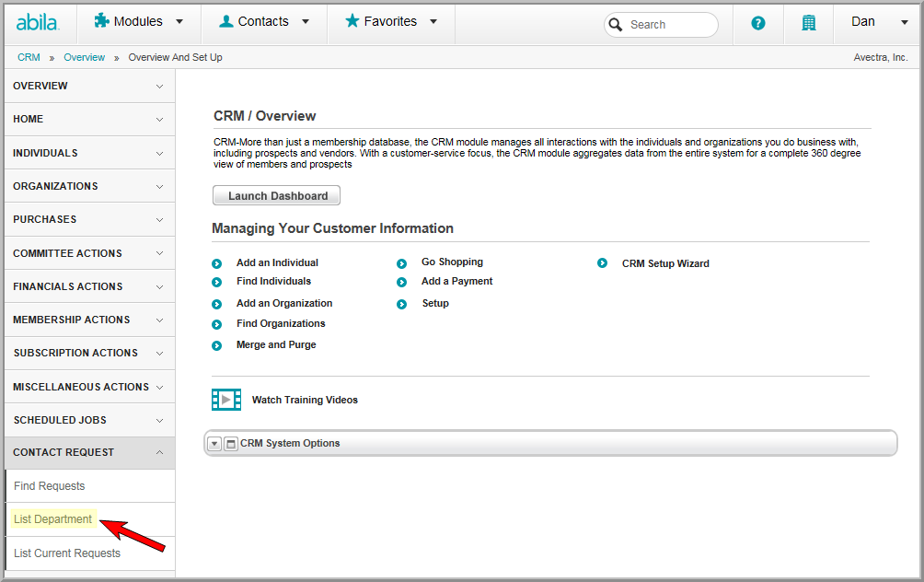Open List Department menu item
Viewport: 924px width, 582px height.
coord(53,519)
